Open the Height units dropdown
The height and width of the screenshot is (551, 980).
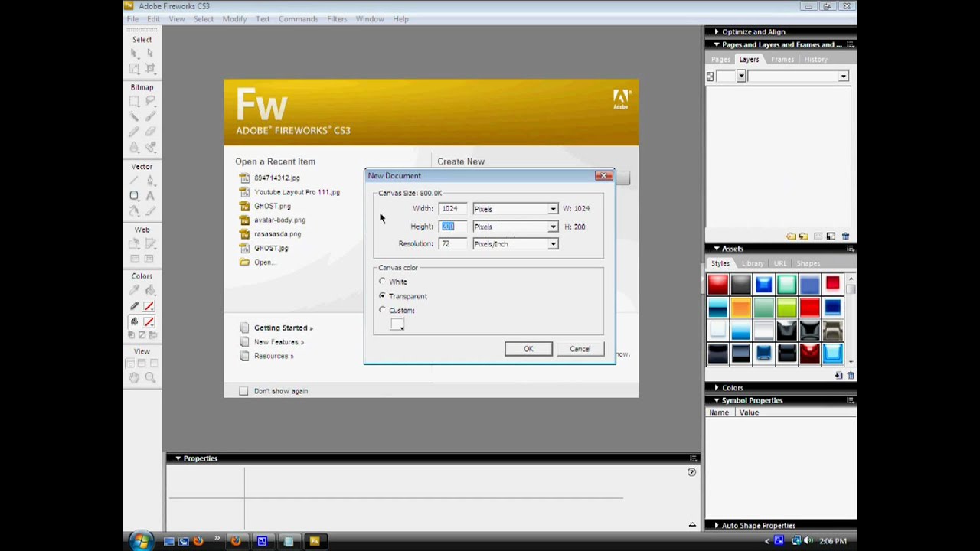(x=552, y=227)
